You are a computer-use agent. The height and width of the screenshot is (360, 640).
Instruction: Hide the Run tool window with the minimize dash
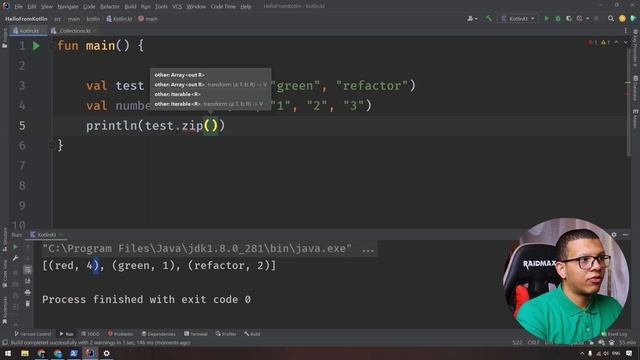pyautogui.click(x=625, y=235)
